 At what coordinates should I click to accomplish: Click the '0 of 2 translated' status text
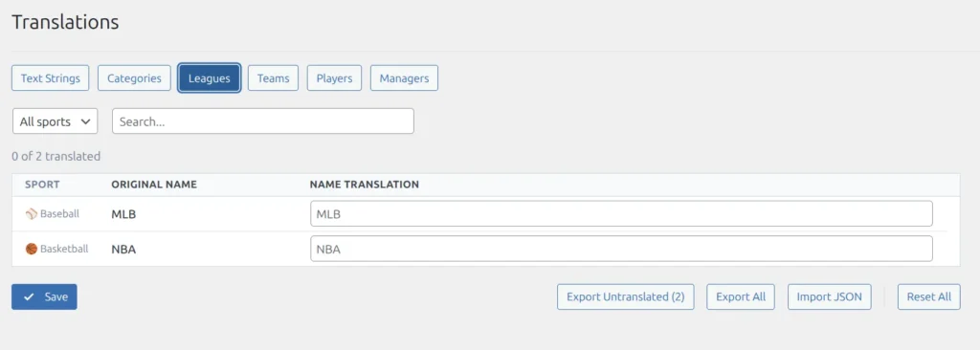tap(56, 156)
